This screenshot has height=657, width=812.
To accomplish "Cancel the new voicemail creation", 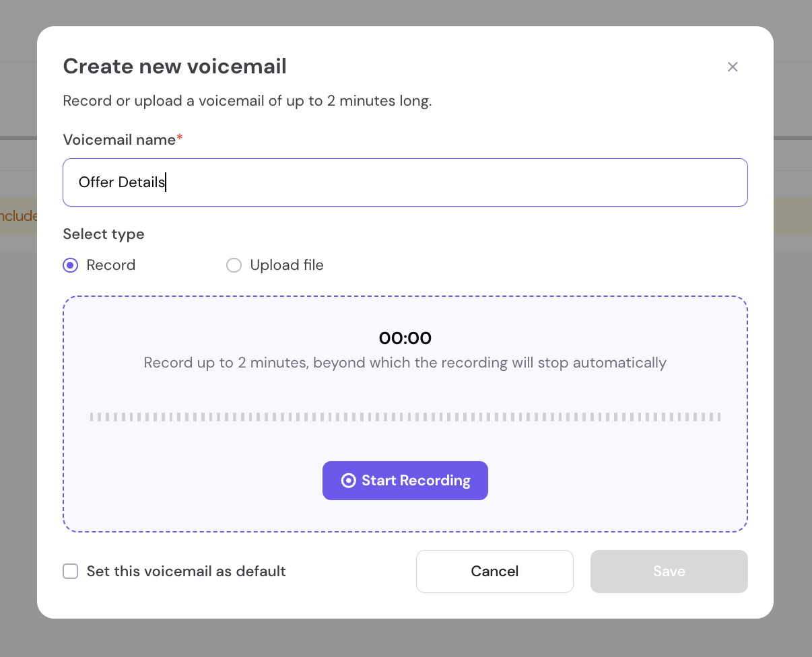I will pos(495,572).
